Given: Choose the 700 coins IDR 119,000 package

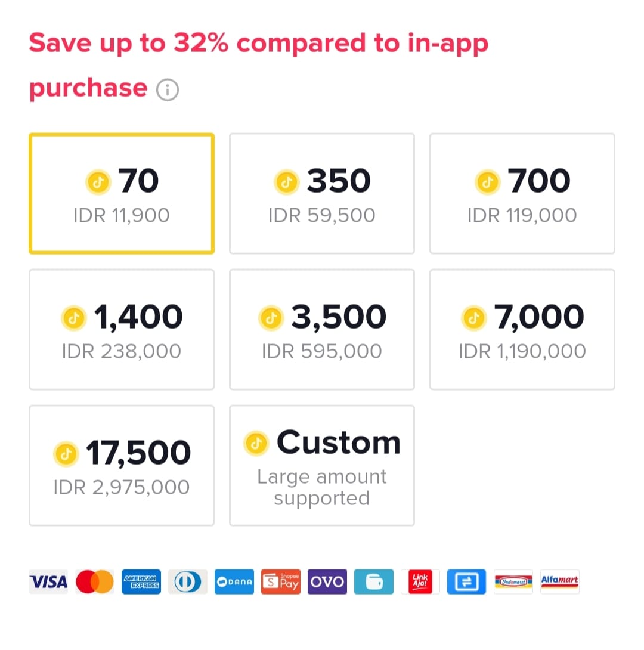Looking at the screenshot, I should [x=522, y=194].
